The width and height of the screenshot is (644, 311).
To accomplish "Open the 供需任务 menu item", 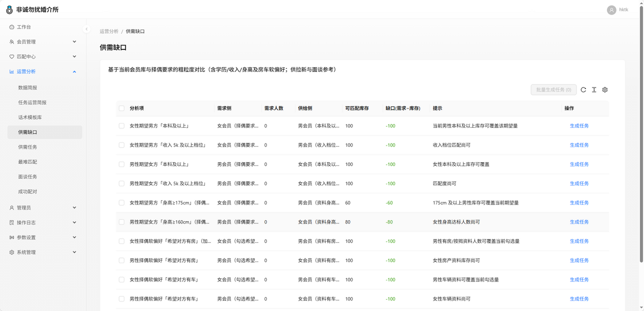I will [x=45, y=147].
